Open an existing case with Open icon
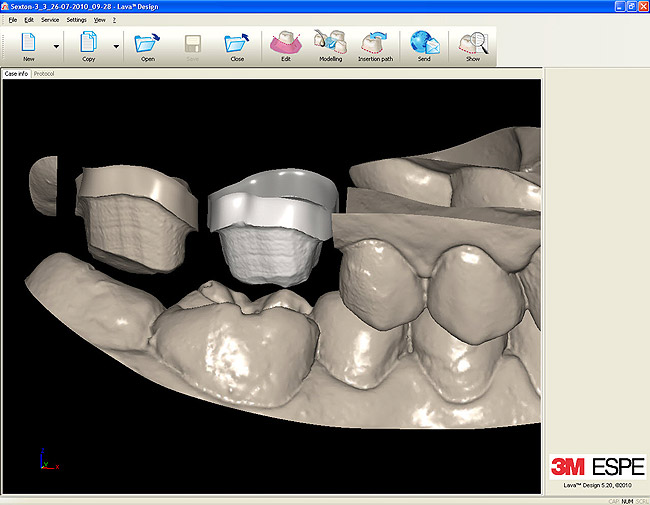Screen dimensions: 650x505 (147, 43)
